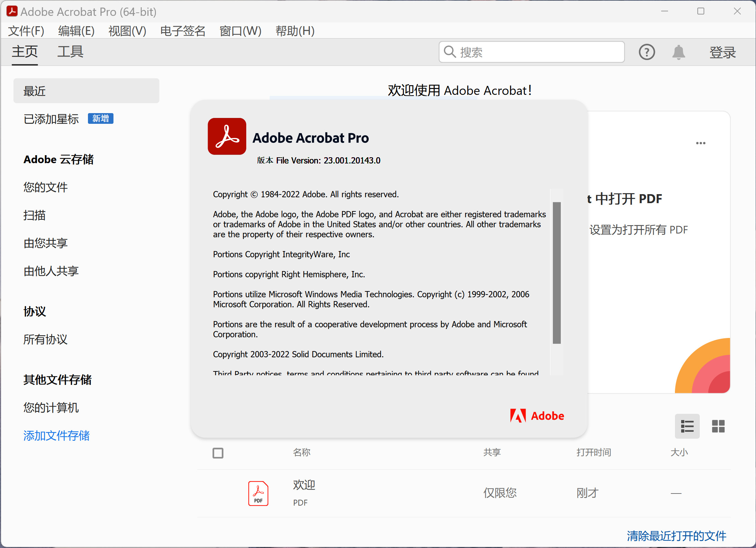Click the PDF icon of the 欢迎 file
This screenshot has height=548, width=756.
[x=258, y=493]
